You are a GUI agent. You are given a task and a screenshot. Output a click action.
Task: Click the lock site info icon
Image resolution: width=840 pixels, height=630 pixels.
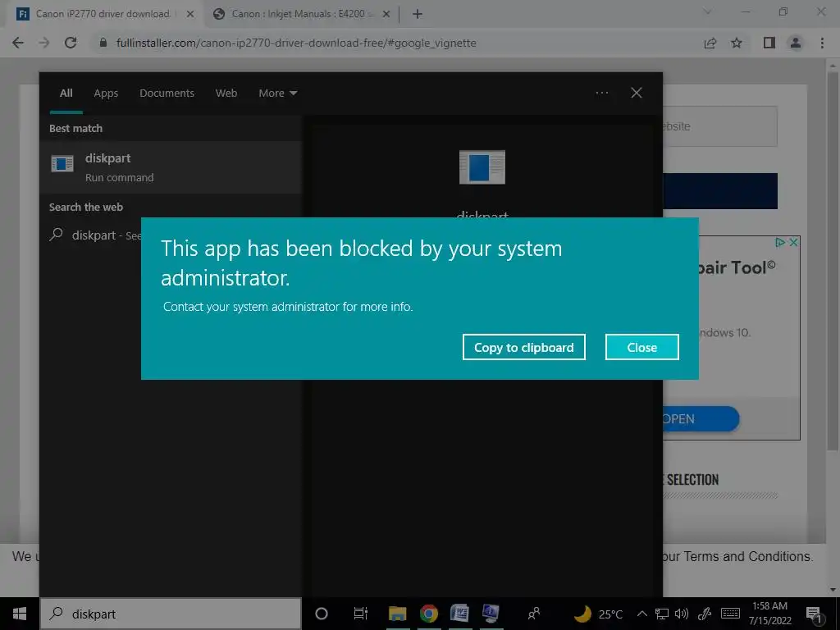click(x=103, y=43)
